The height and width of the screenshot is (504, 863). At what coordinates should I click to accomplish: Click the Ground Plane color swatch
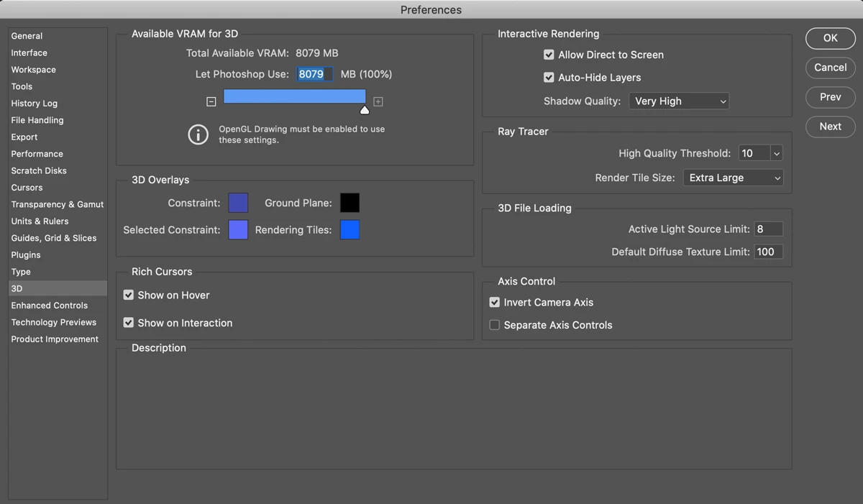tap(350, 203)
